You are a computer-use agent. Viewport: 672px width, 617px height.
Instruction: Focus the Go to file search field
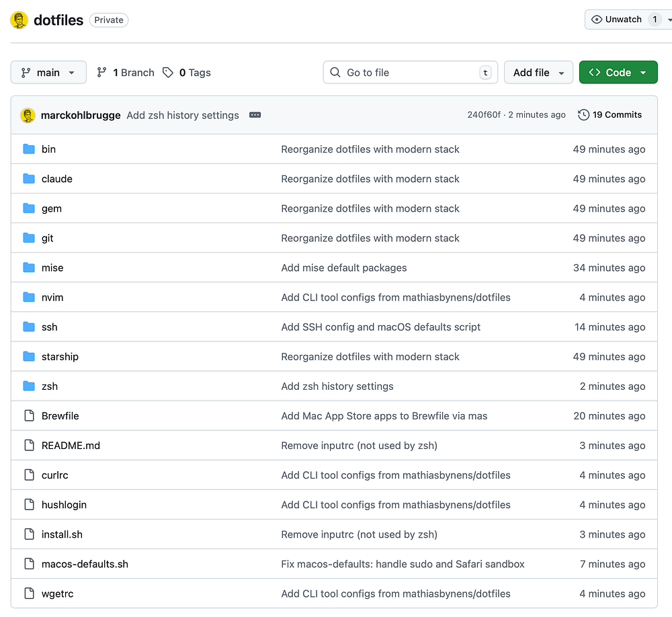coord(411,73)
